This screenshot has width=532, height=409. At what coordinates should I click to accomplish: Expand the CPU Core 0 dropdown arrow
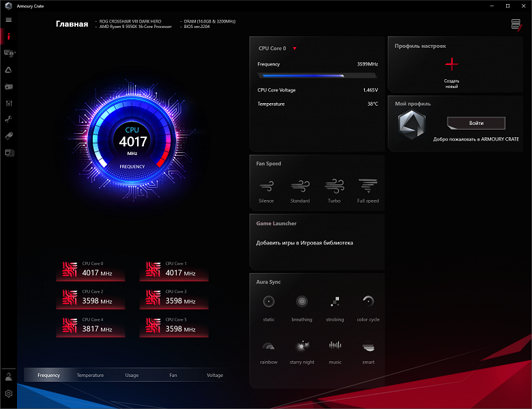tap(295, 48)
